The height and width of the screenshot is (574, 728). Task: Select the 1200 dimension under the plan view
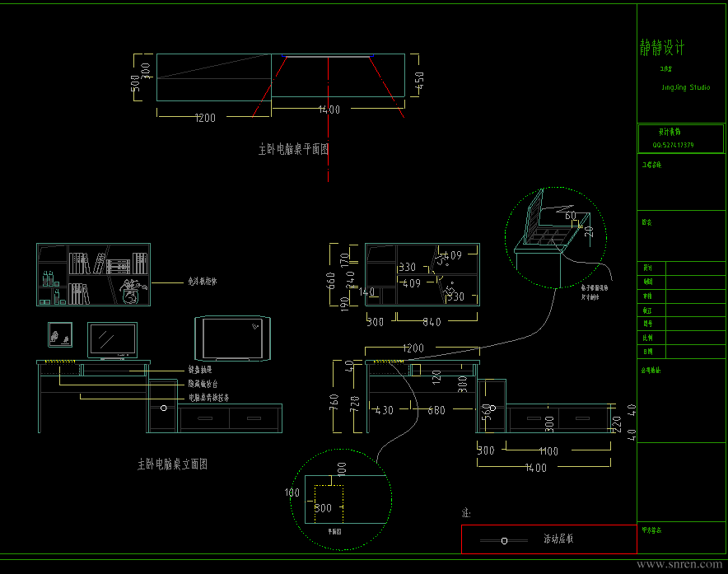tap(205, 118)
